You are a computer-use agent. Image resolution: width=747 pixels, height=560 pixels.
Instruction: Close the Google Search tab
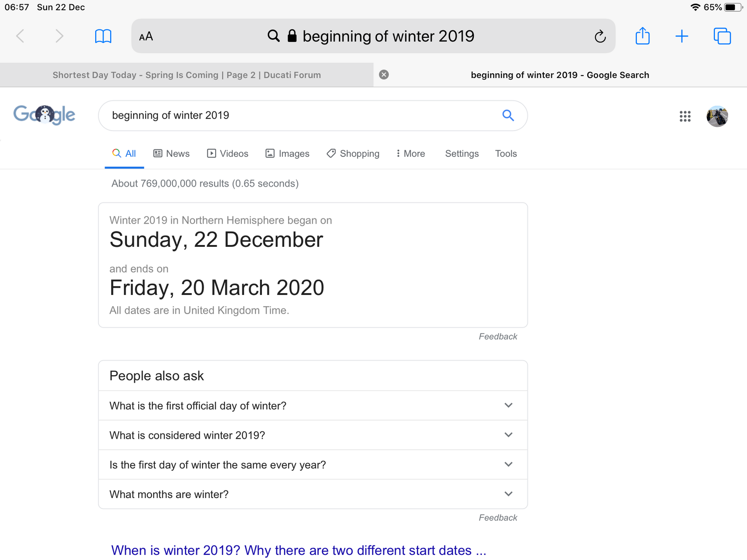(384, 75)
